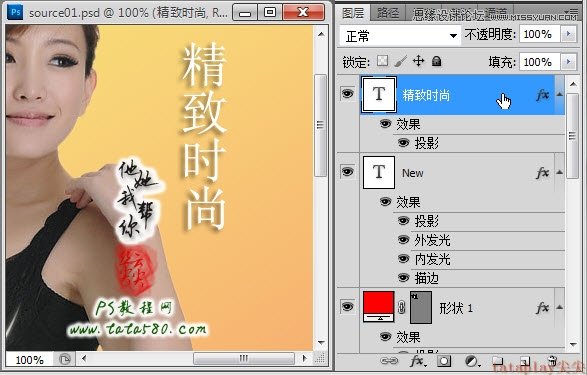Image resolution: width=587 pixels, height=375 pixels.
Task: Toggle 投影 effect eye under 精致时尚
Action: (x=403, y=143)
